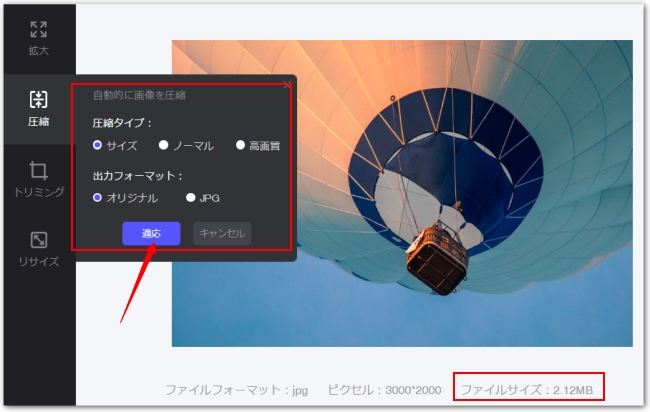Image resolution: width=650 pixels, height=412 pixels.
Task: Click the ファイルサイズ：2.12MB text
Action: pyautogui.click(x=527, y=390)
